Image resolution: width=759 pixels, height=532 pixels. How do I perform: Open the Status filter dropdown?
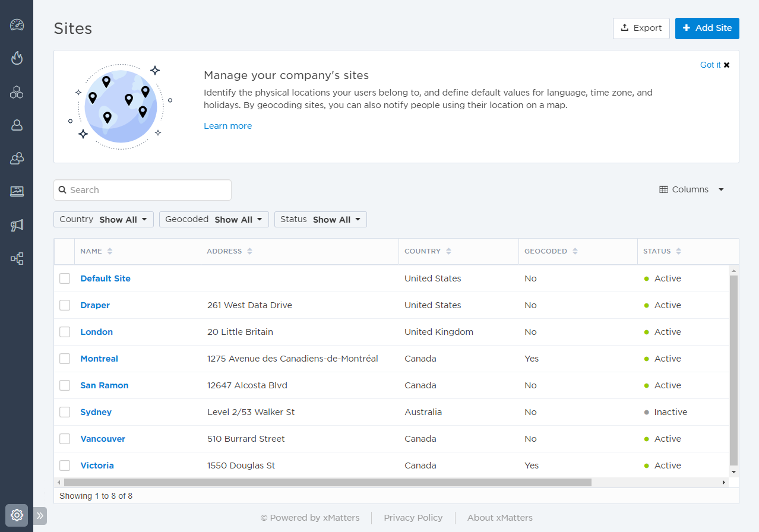coord(321,219)
